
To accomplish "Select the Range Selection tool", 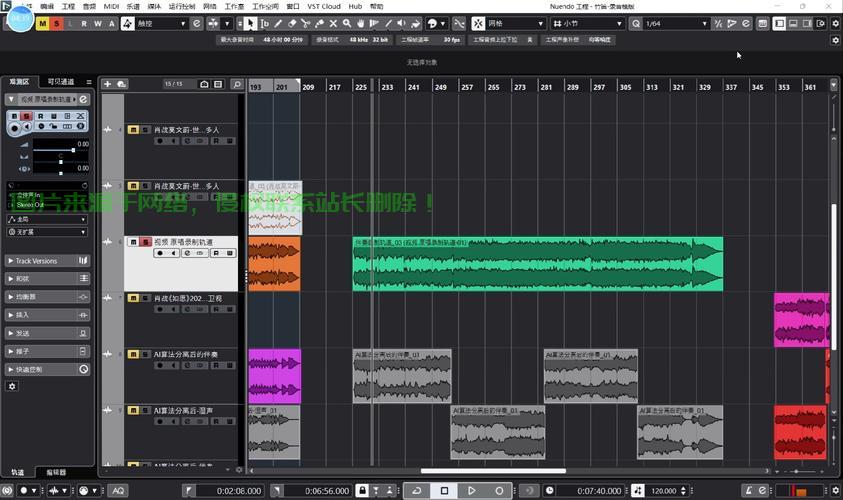I will (x=265, y=24).
